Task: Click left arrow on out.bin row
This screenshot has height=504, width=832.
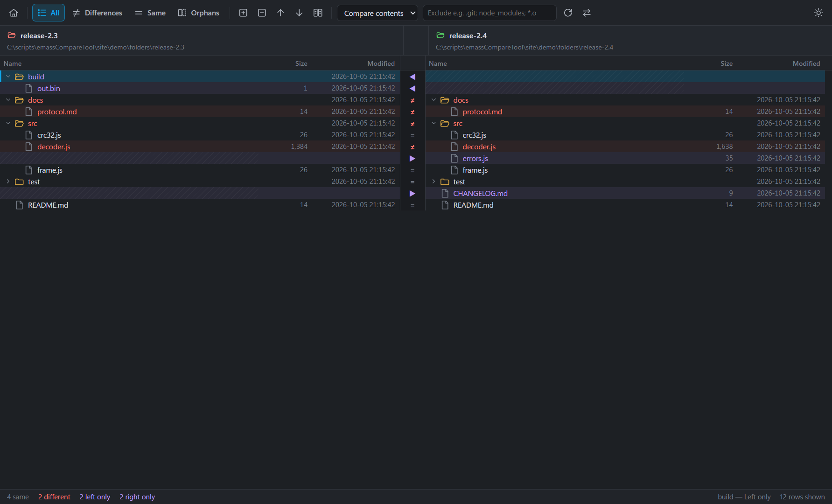Action: (x=413, y=88)
